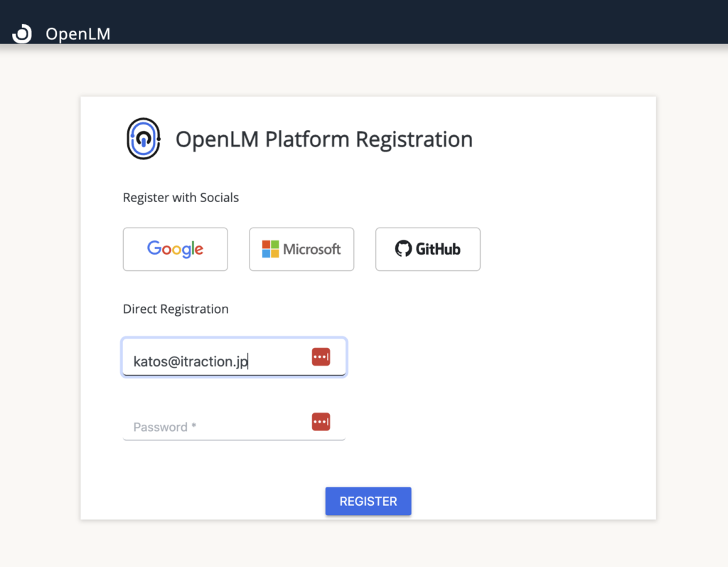Click the GitHub octocat icon
Image resolution: width=728 pixels, height=567 pixels.
403,249
